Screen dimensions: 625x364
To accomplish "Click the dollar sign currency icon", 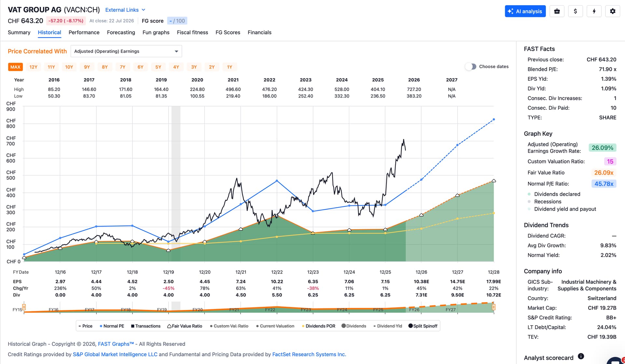I will pos(576,11).
